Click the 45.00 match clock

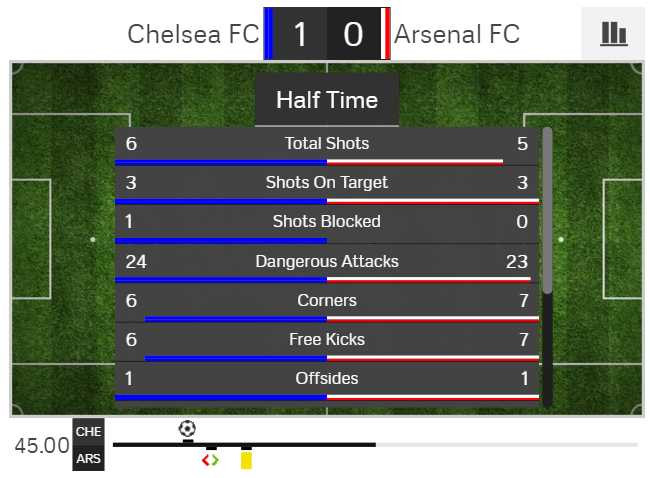pos(42,445)
